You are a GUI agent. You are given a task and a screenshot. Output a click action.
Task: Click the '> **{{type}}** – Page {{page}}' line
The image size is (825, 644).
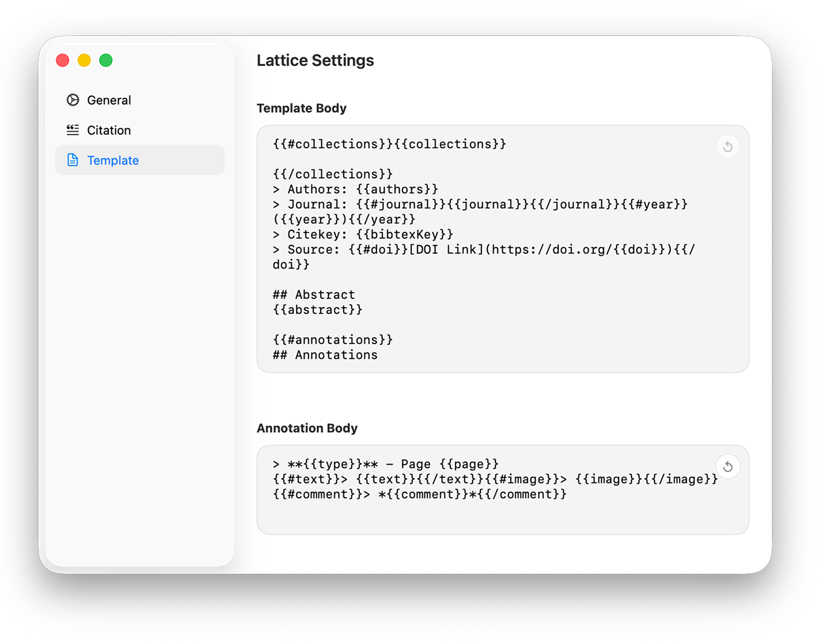(386, 464)
